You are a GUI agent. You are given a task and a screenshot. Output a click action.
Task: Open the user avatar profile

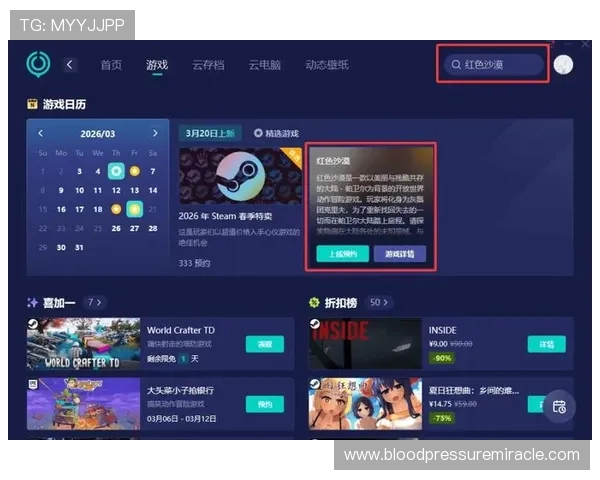(x=563, y=65)
